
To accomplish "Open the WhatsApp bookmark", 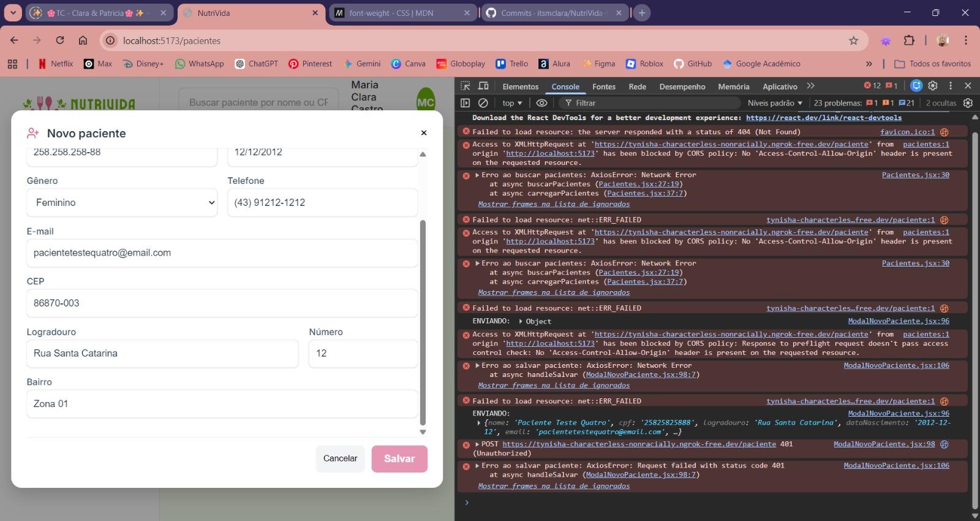I will click(x=199, y=64).
